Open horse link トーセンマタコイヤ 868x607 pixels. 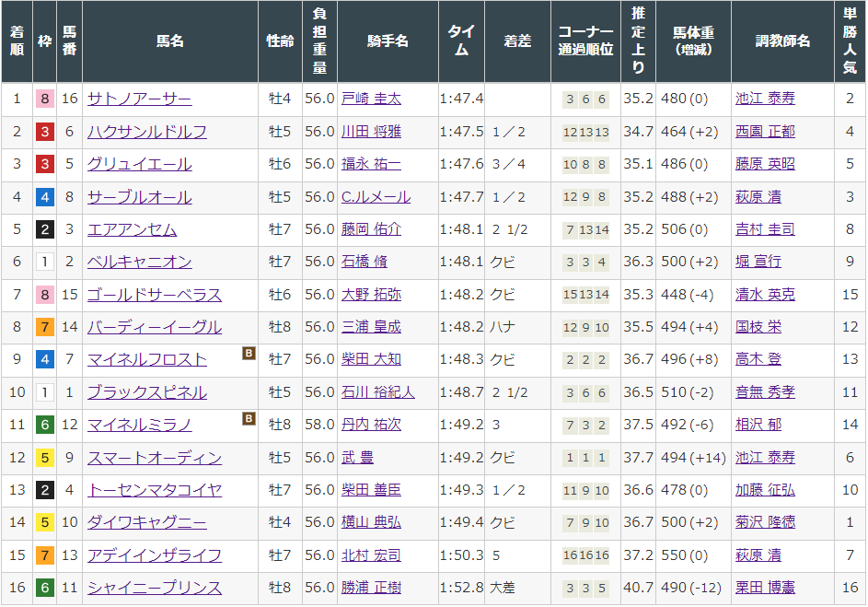155,490
